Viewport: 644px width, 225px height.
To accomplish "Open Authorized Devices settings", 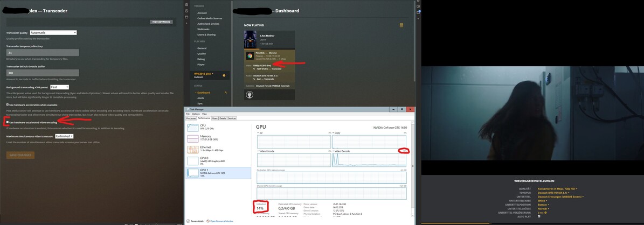I will point(208,24).
